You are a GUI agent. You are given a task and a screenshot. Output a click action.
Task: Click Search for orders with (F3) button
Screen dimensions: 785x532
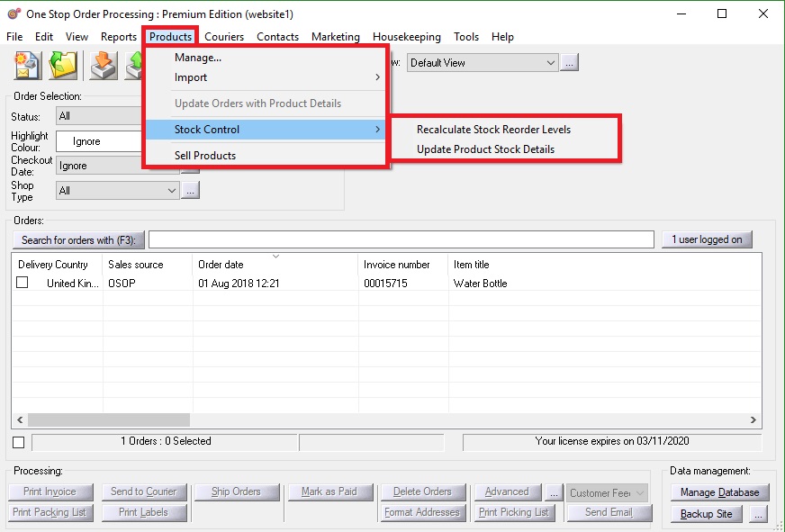[78, 239]
